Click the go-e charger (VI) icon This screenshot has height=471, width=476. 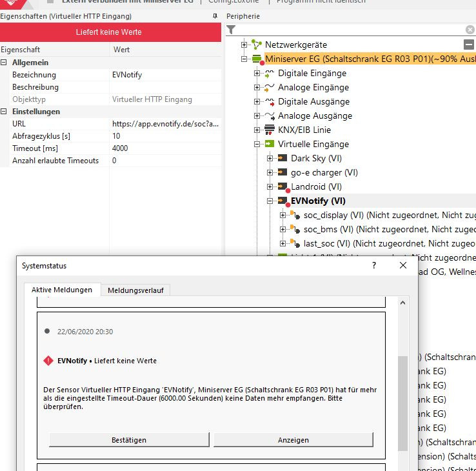tap(283, 172)
